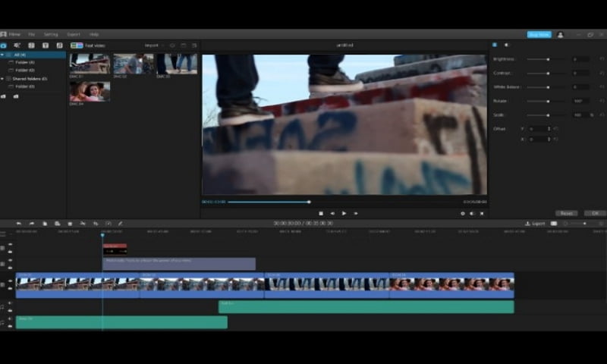Click the Preview volume speaker icon
Viewport: 607px width, 364px height.
click(x=472, y=214)
